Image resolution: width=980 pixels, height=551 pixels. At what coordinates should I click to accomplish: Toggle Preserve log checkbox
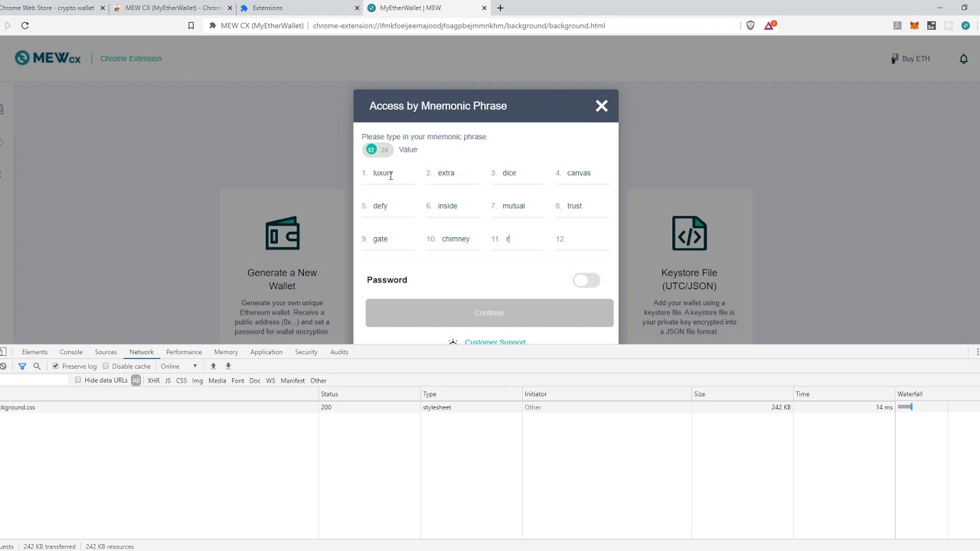click(55, 367)
